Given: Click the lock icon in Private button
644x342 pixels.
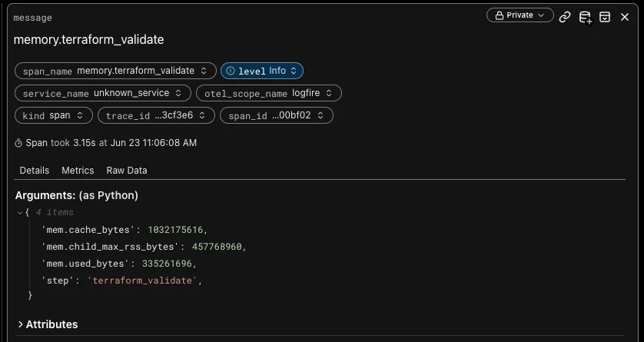Looking at the screenshot, I should click(x=499, y=15).
